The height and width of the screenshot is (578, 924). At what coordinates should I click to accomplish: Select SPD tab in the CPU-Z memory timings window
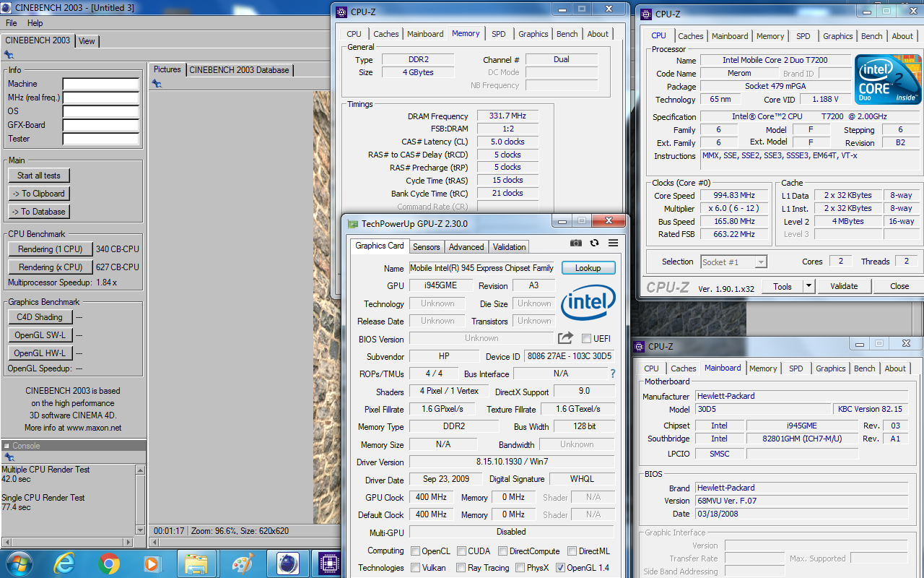pyautogui.click(x=499, y=34)
